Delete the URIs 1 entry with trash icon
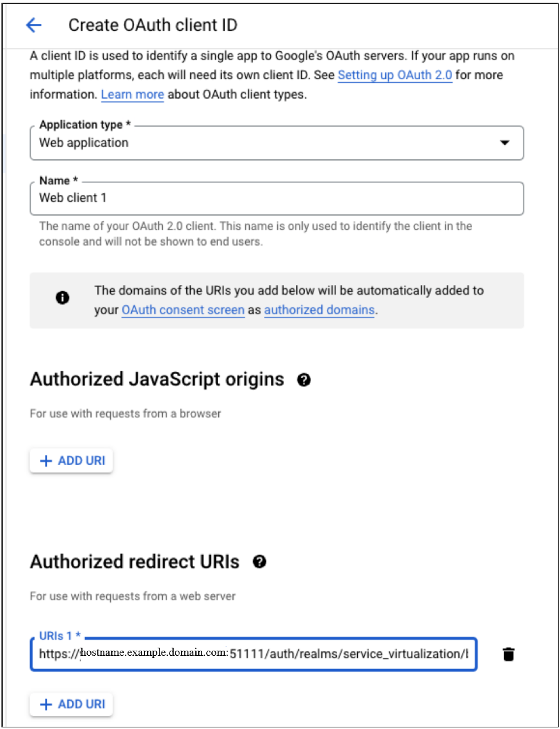Image resolution: width=560 pixels, height=729 pixels. pyautogui.click(x=508, y=654)
